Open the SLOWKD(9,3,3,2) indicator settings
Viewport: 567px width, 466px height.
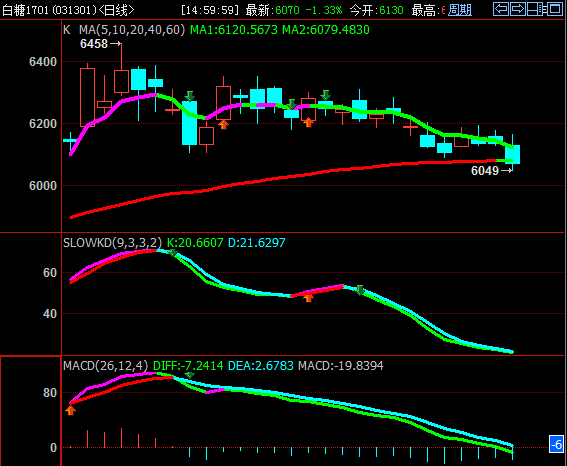pyautogui.click(x=112, y=242)
